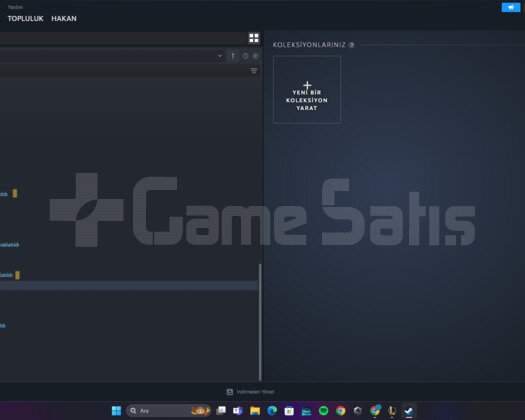Viewport: 525px width, 420px height.
Task: Open Spotify from the taskbar
Action: (x=323, y=411)
